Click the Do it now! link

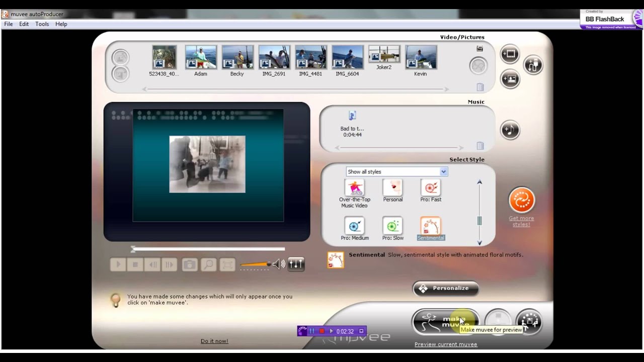[214, 341]
